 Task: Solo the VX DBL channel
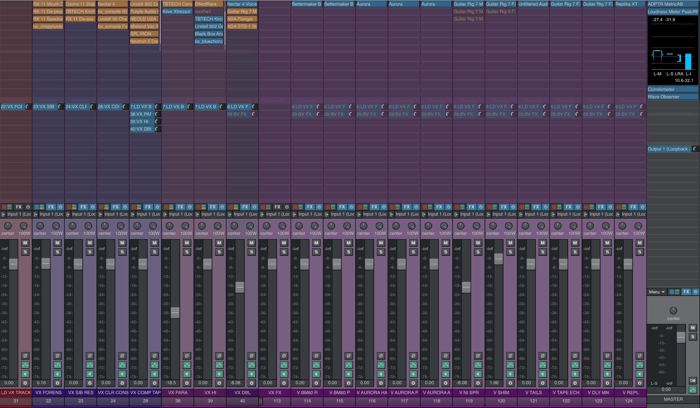[x=252, y=252]
